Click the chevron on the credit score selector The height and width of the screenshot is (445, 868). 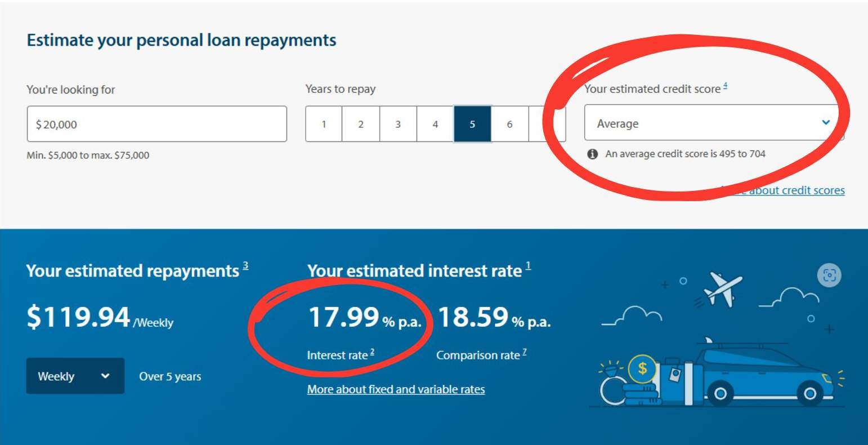click(x=827, y=123)
